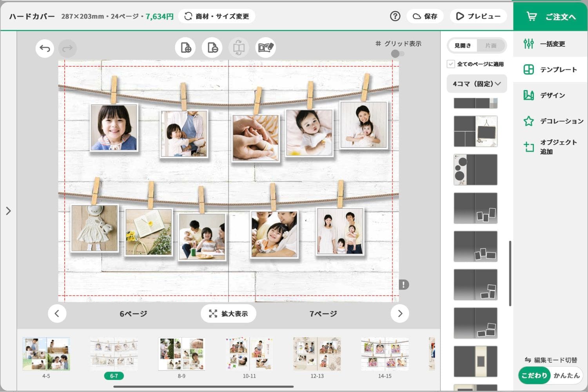Screen dimensions: 588x392
Task: Toggle the グリッド表示 switch
Action: 397,54
